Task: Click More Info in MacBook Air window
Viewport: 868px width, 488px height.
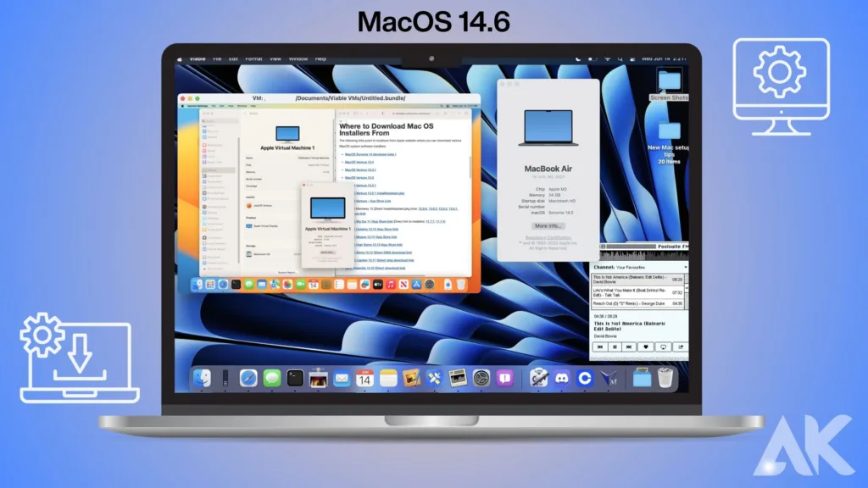Action: point(548,225)
